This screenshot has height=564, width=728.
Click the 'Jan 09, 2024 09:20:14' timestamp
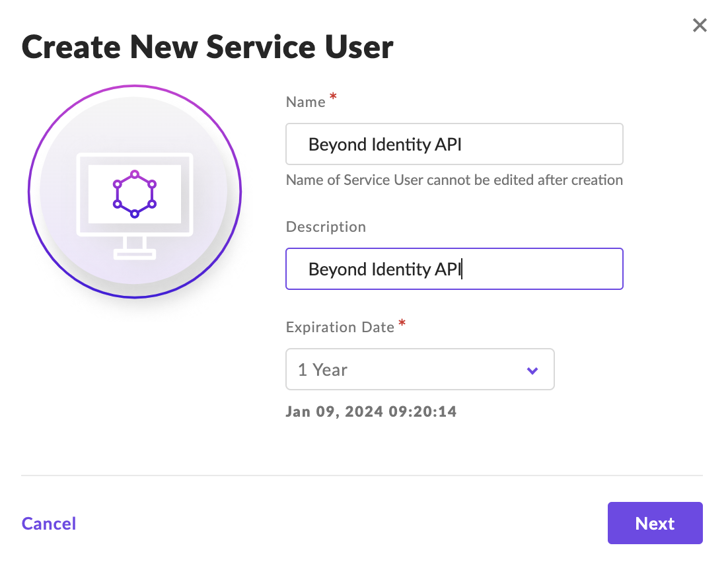point(371,411)
